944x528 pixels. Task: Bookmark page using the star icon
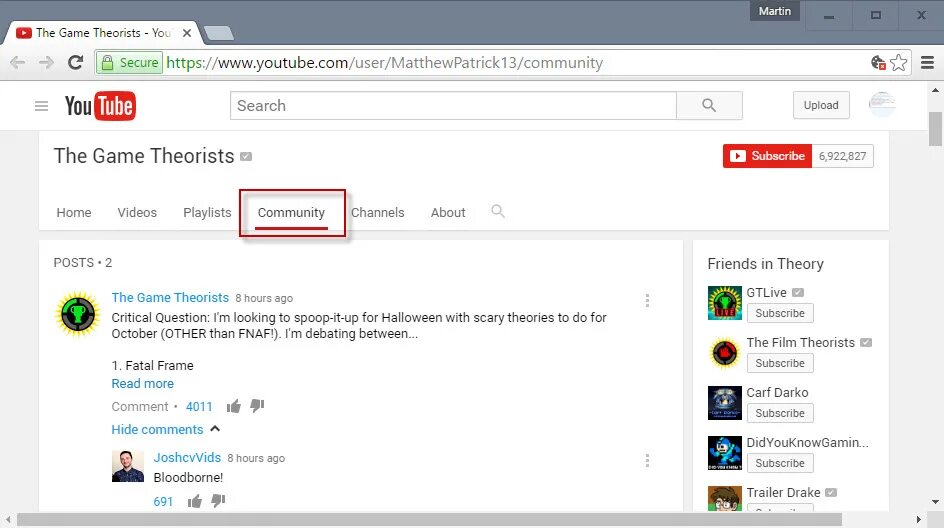[x=898, y=62]
